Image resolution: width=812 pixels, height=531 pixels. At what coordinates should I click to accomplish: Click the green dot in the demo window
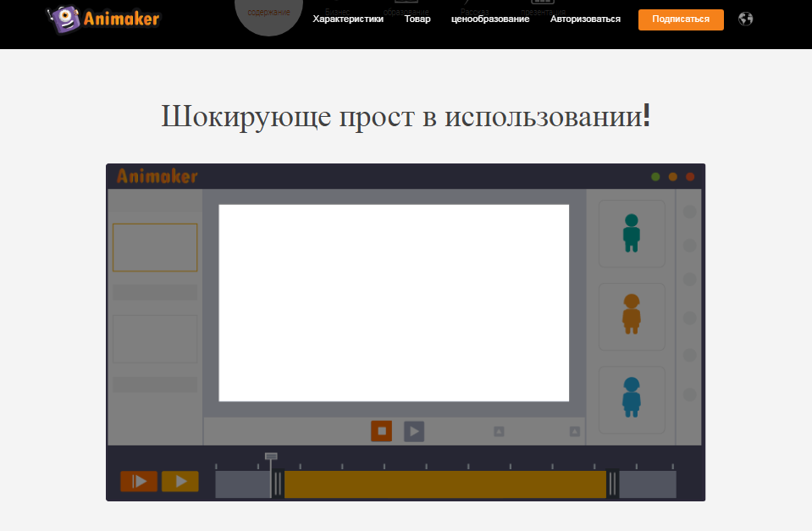(x=655, y=177)
